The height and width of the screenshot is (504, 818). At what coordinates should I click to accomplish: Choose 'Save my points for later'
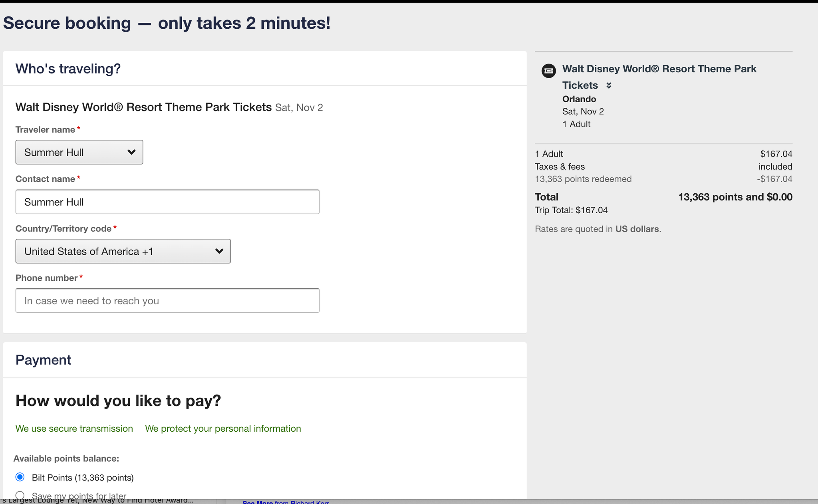pos(20,495)
